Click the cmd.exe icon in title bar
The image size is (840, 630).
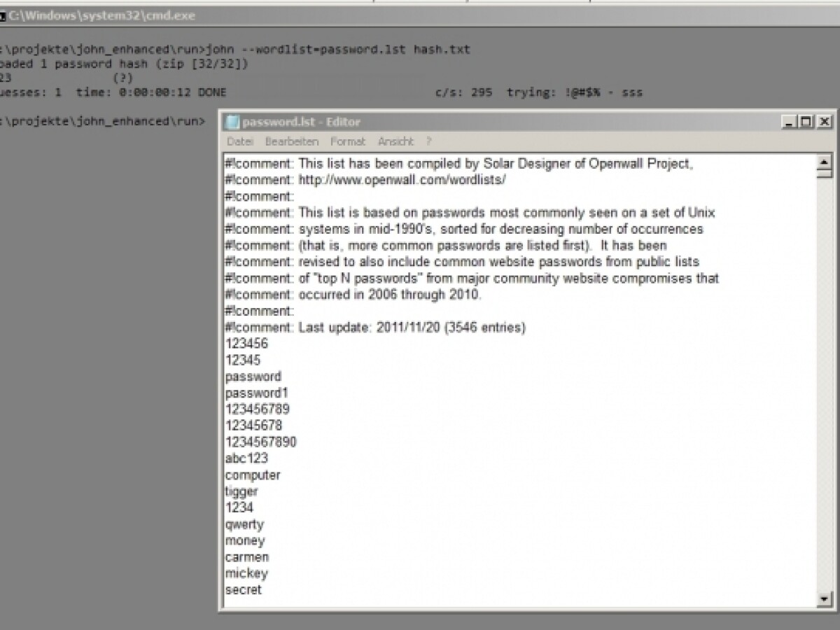3,15
